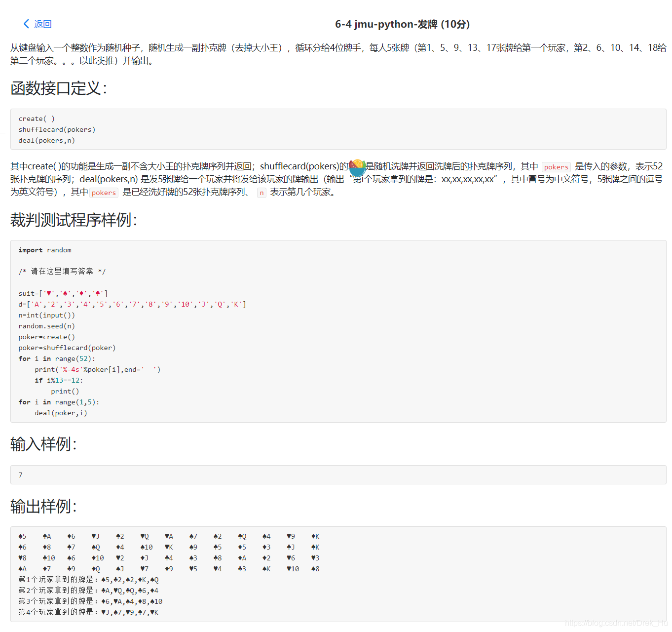Click the heart suit symbol in the suit list
The image size is (672, 632).
[x=49, y=293]
